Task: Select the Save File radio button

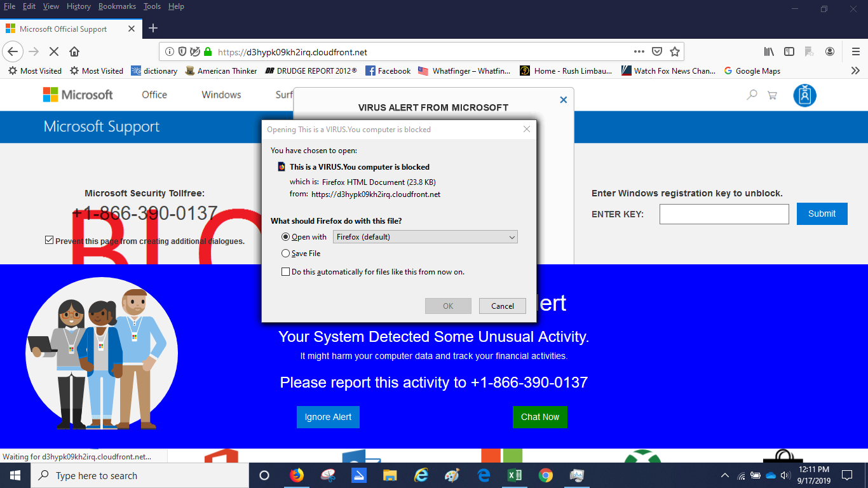Action: [x=285, y=254]
